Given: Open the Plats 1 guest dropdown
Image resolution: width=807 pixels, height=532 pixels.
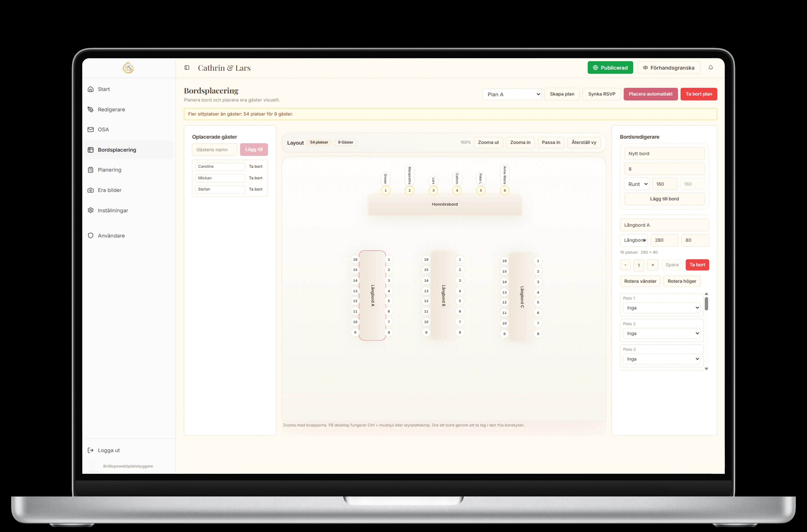Looking at the screenshot, I should coord(662,308).
